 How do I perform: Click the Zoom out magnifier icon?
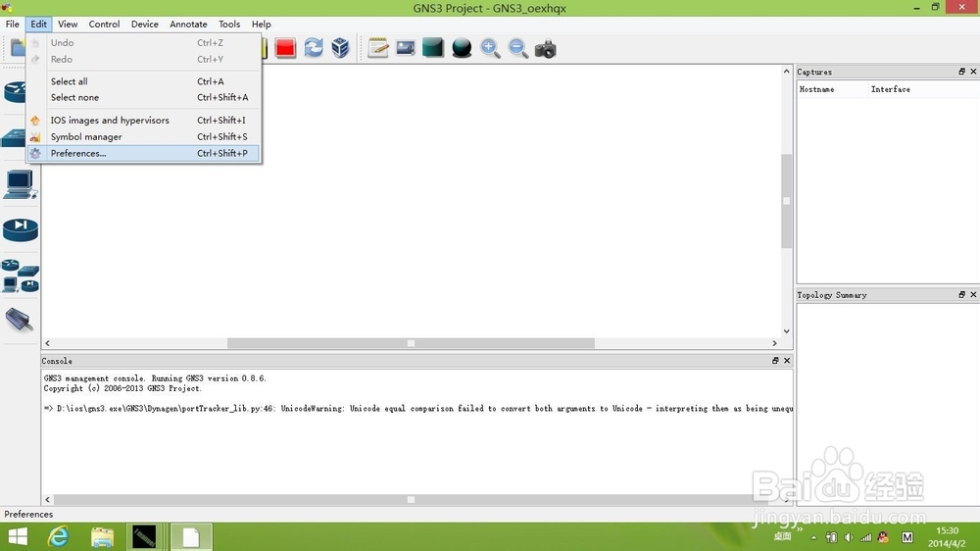[x=517, y=48]
